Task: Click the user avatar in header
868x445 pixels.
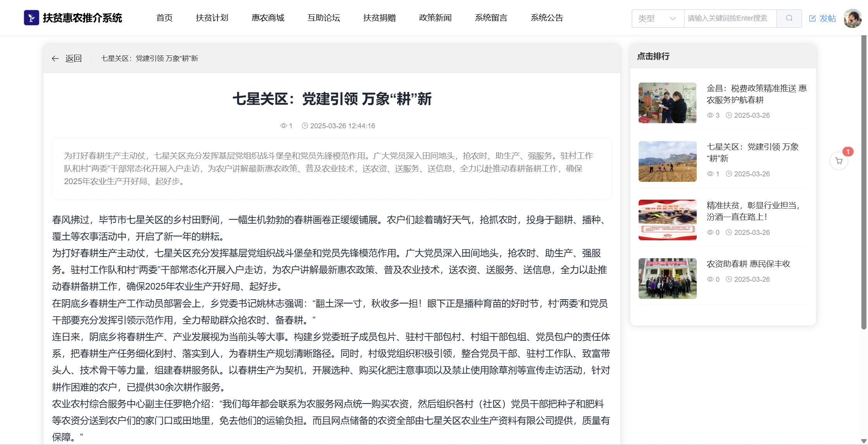Action: point(852,18)
